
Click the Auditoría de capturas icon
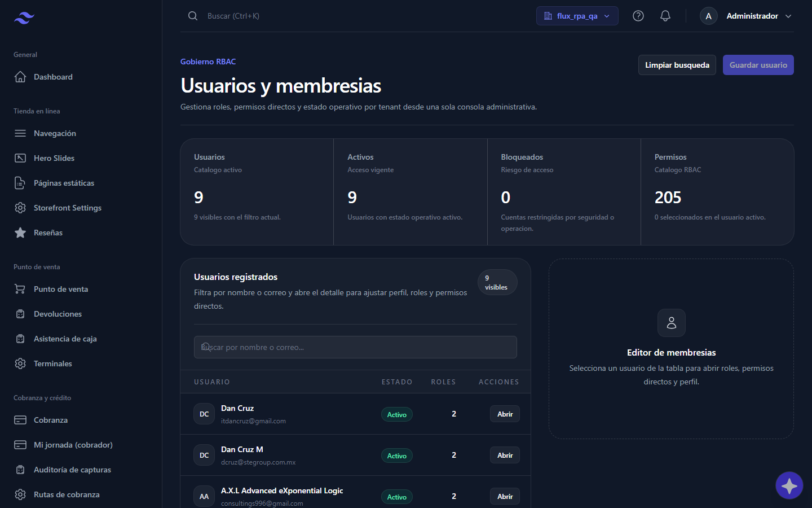(20, 470)
